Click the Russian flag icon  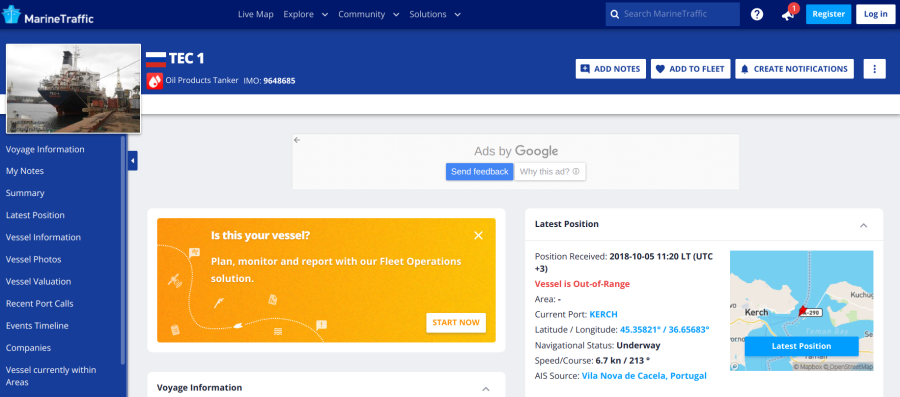(156, 59)
